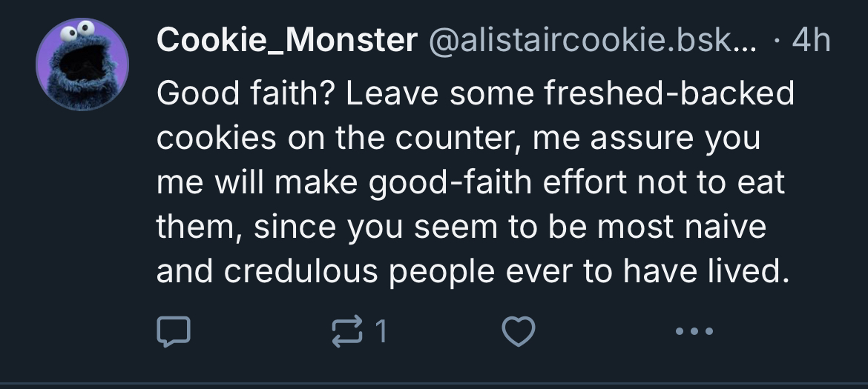Open the @alistaircookie.bsk... handle link
Viewport: 868px width, 389px height.
tap(593, 40)
